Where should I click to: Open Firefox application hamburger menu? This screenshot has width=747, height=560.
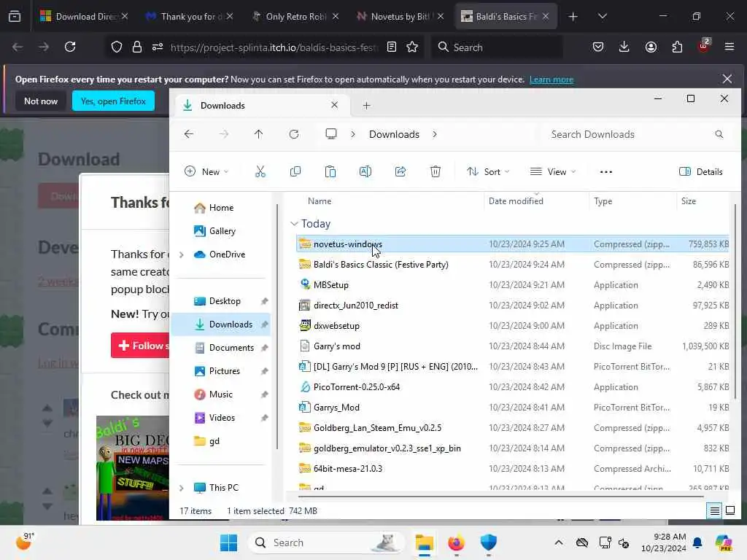click(x=729, y=47)
